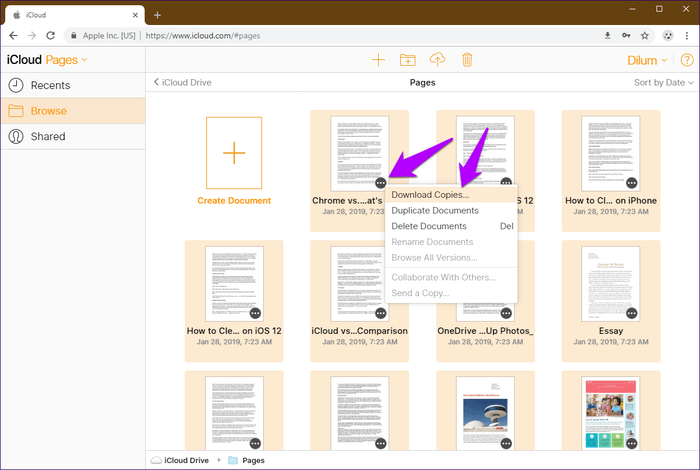The width and height of the screenshot is (700, 470).
Task: Click the password key icon in address bar
Action: point(626,36)
